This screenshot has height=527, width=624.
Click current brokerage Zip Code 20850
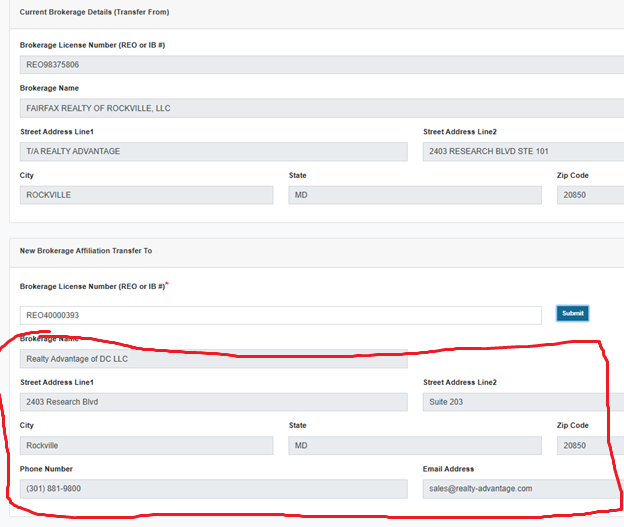591,195
